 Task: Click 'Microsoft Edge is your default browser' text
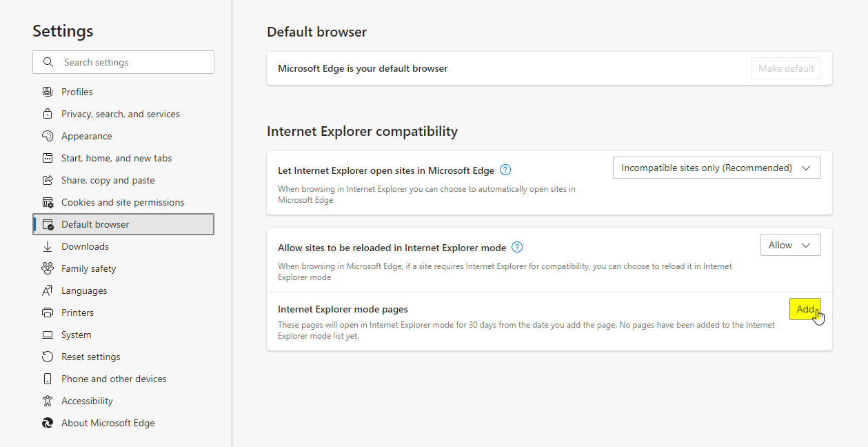[363, 68]
